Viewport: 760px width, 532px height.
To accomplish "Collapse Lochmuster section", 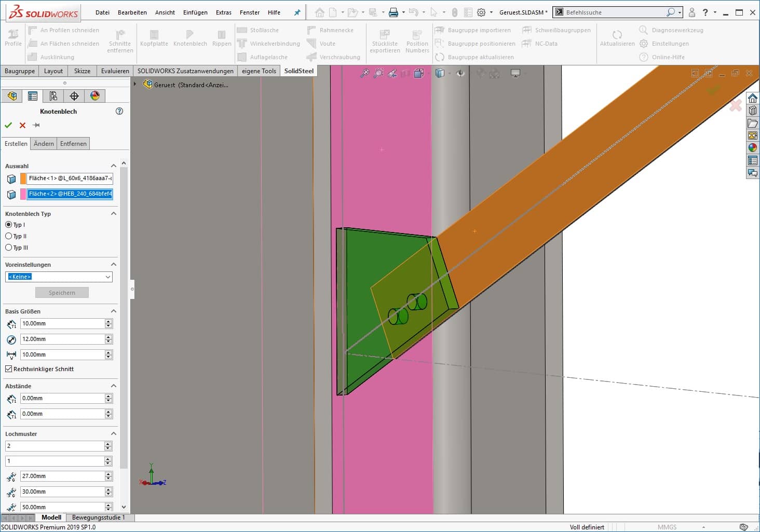I will (x=114, y=434).
